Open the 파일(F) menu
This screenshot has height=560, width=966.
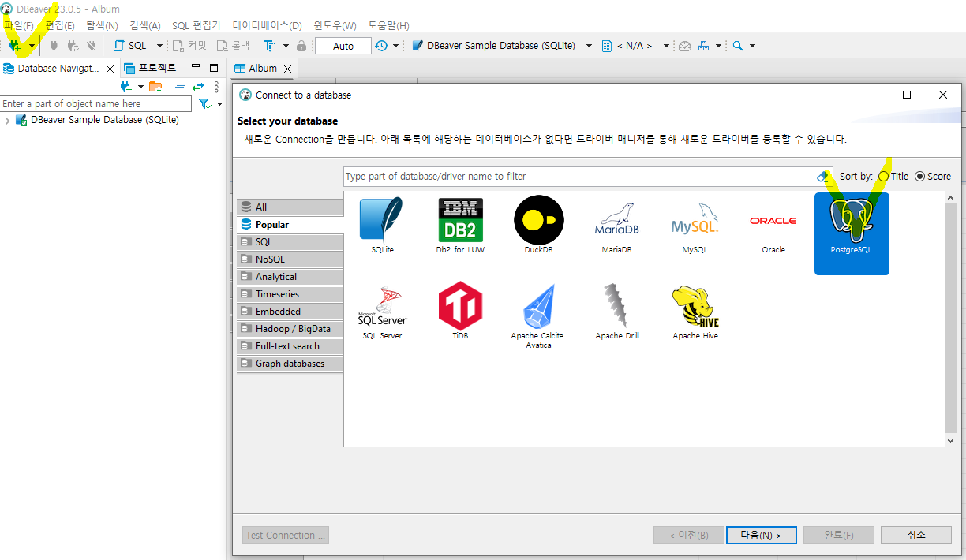[19, 25]
